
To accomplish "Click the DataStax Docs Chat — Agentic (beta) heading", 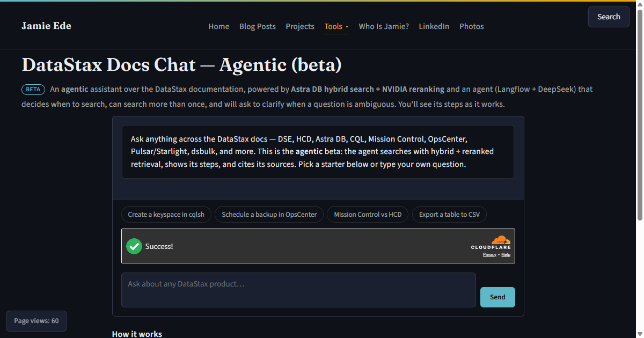I will [x=181, y=65].
